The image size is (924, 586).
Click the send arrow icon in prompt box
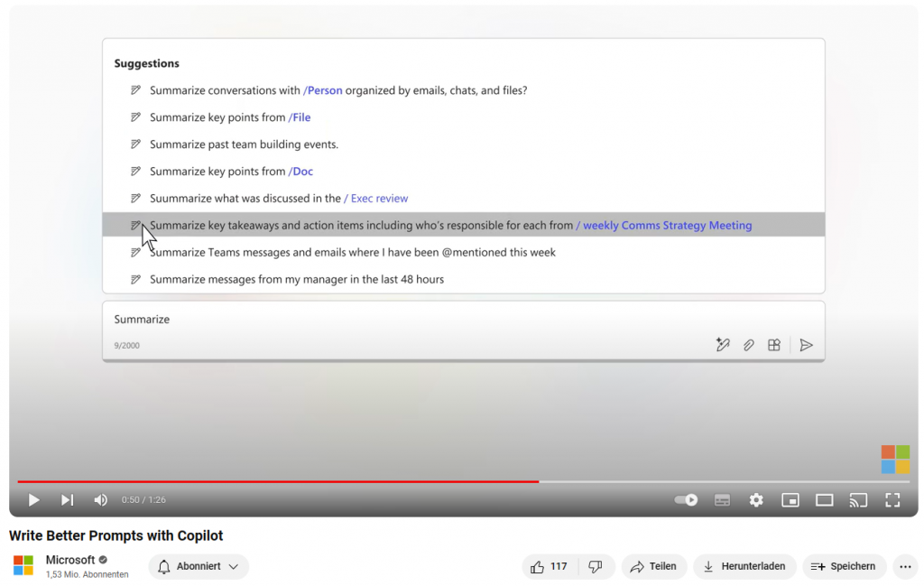coord(806,345)
